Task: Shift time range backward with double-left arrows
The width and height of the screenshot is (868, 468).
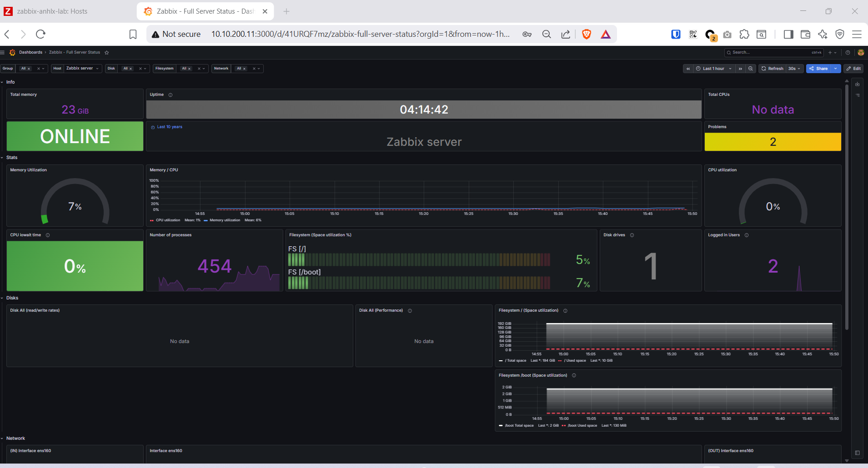Action: 688,69
